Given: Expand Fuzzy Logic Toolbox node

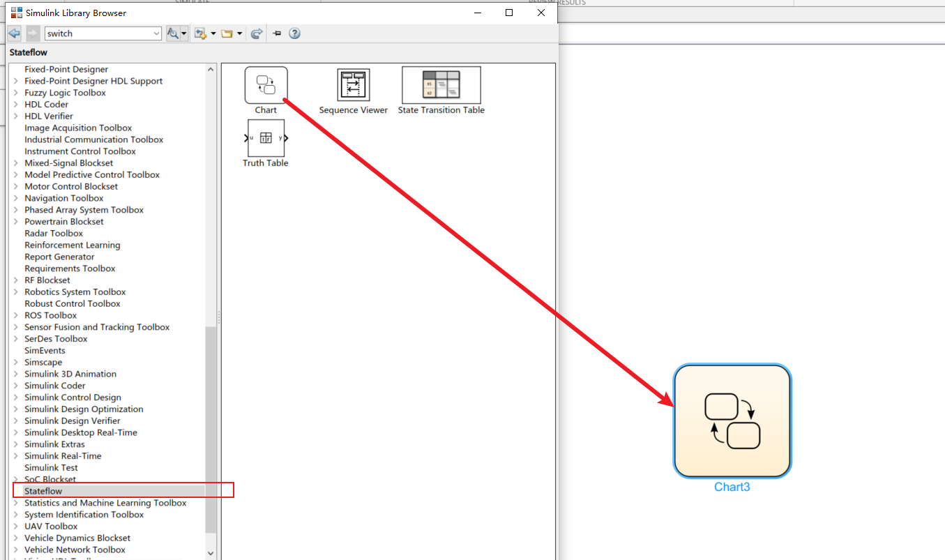Looking at the screenshot, I should pyautogui.click(x=16, y=93).
